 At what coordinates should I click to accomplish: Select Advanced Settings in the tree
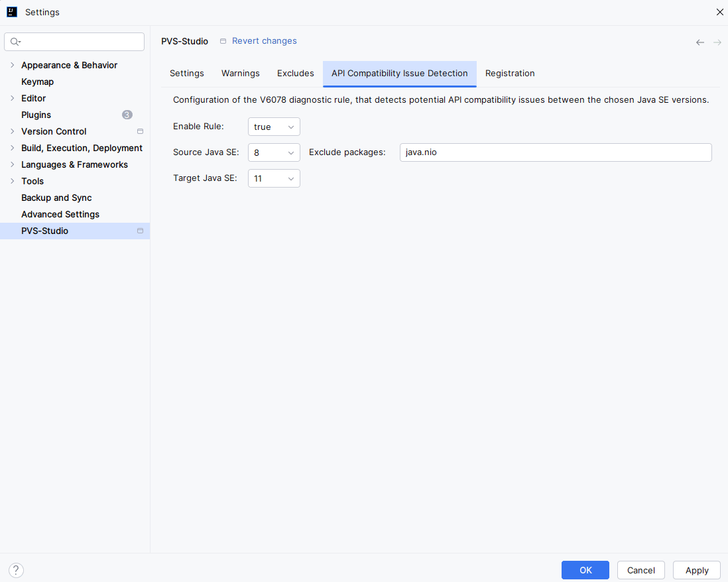click(x=75, y=214)
